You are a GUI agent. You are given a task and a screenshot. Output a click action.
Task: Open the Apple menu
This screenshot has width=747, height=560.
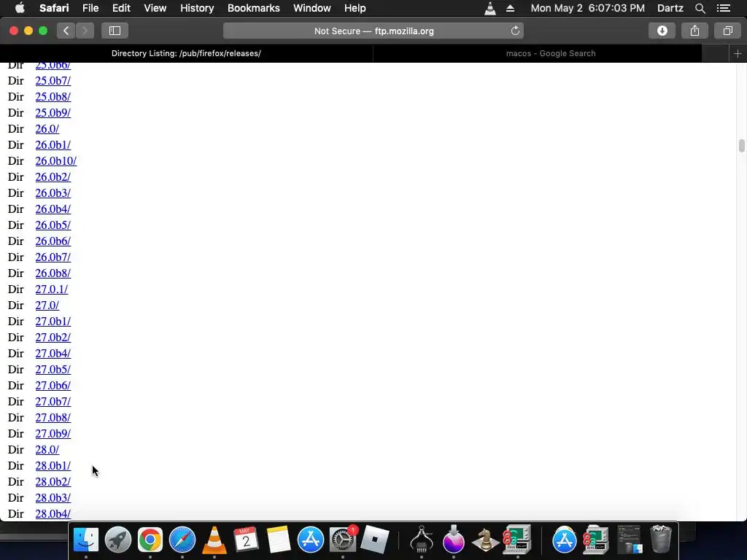(x=20, y=8)
